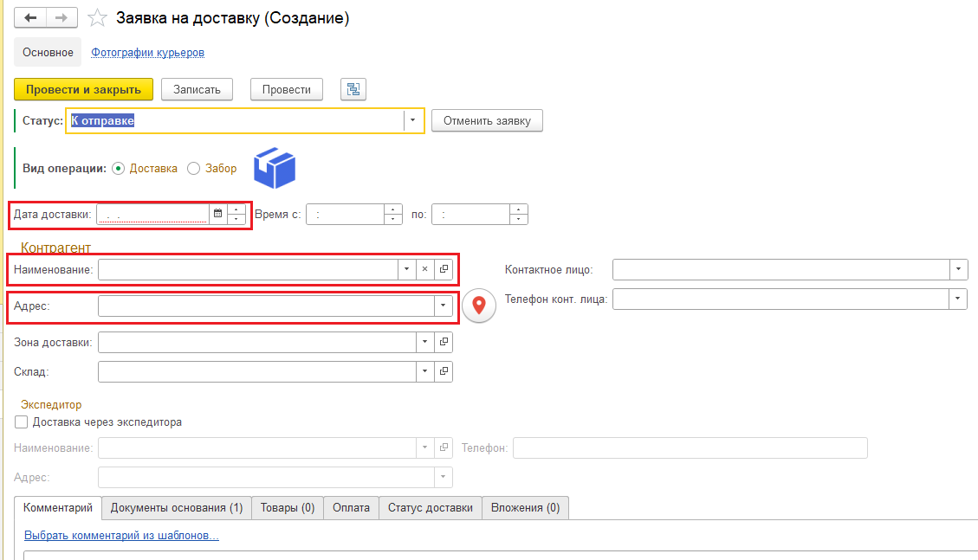Click the blue delivery box image

pyautogui.click(x=275, y=168)
